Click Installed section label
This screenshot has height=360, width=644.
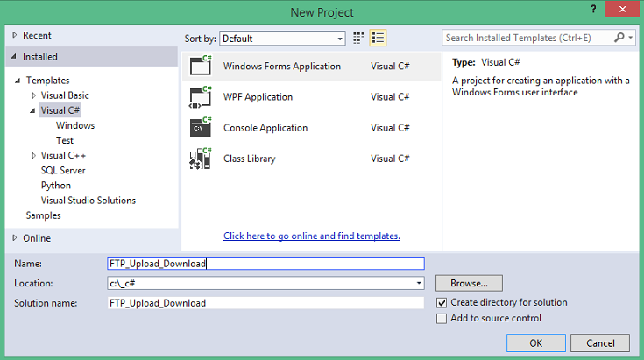click(x=39, y=57)
